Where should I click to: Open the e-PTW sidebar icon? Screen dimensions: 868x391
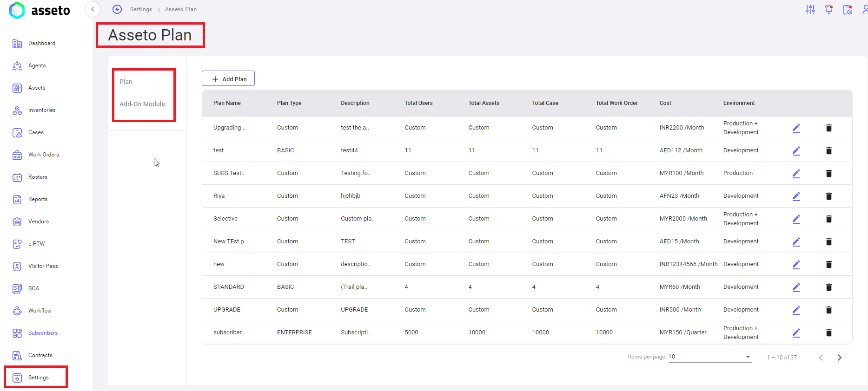tap(17, 244)
